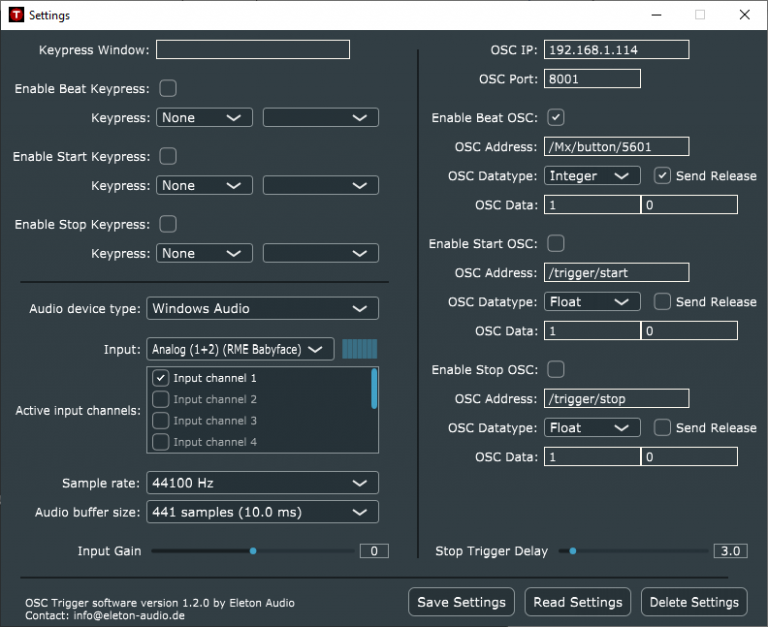Click the input channels list scrollbar
The image size is (768, 627).
(374, 389)
